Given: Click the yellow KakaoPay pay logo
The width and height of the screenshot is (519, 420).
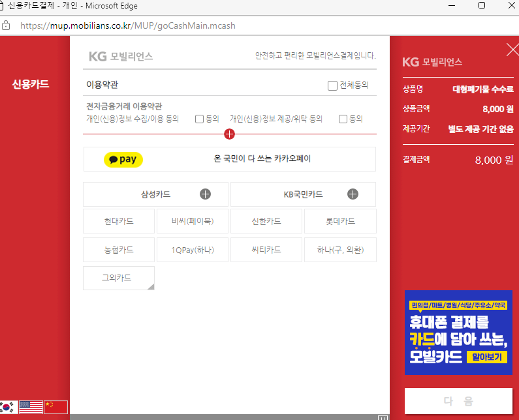Looking at the screenshot, I should [123, 159].
